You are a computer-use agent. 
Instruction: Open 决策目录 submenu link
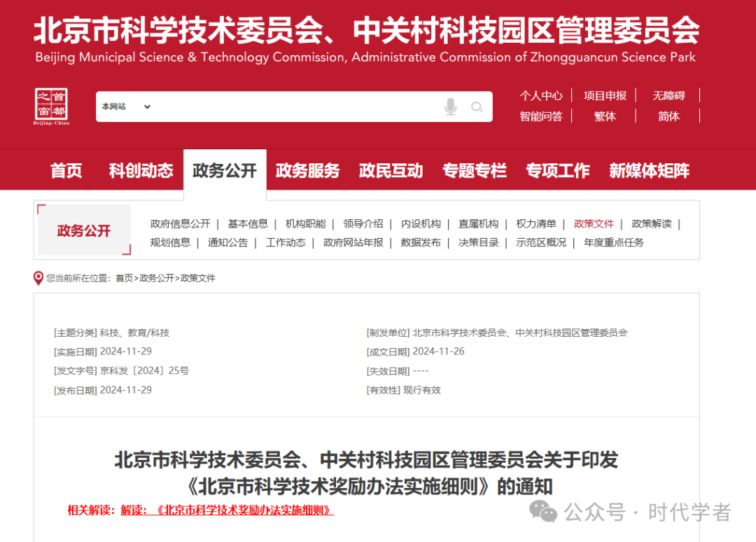tap(478, 242)
